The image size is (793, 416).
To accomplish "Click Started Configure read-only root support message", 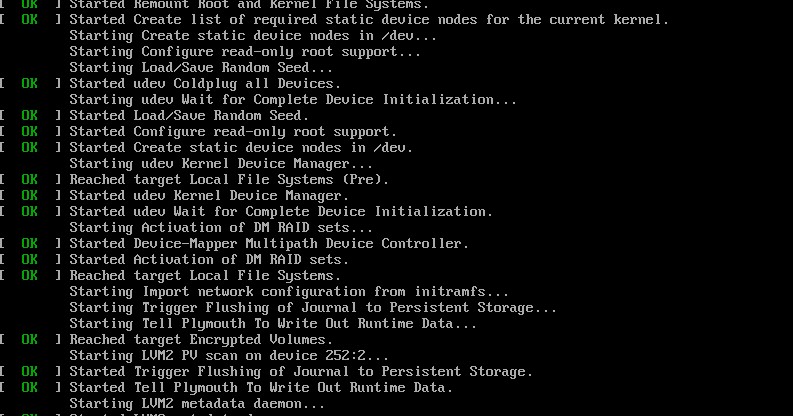I will point(233,132).
